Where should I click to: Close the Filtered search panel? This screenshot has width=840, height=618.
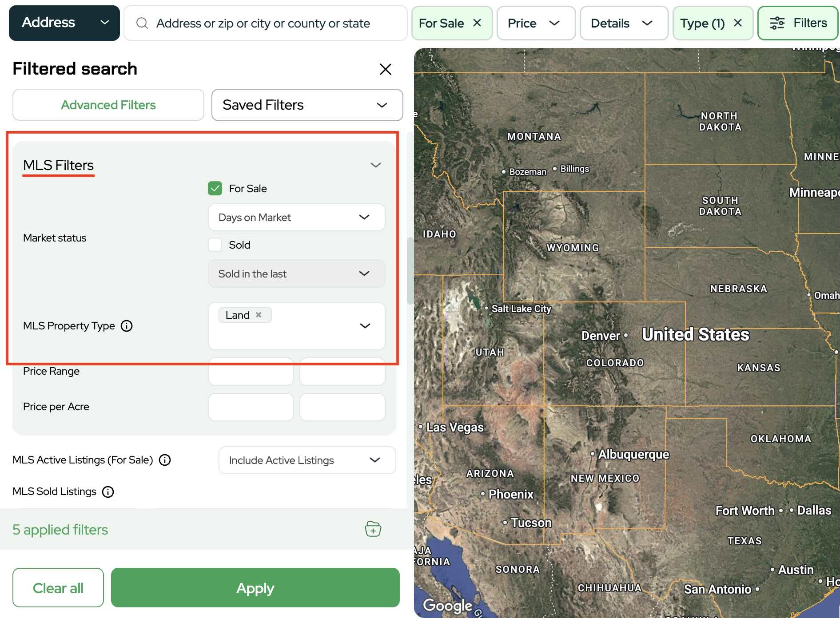pyautogui.click(x=385, y=69)
